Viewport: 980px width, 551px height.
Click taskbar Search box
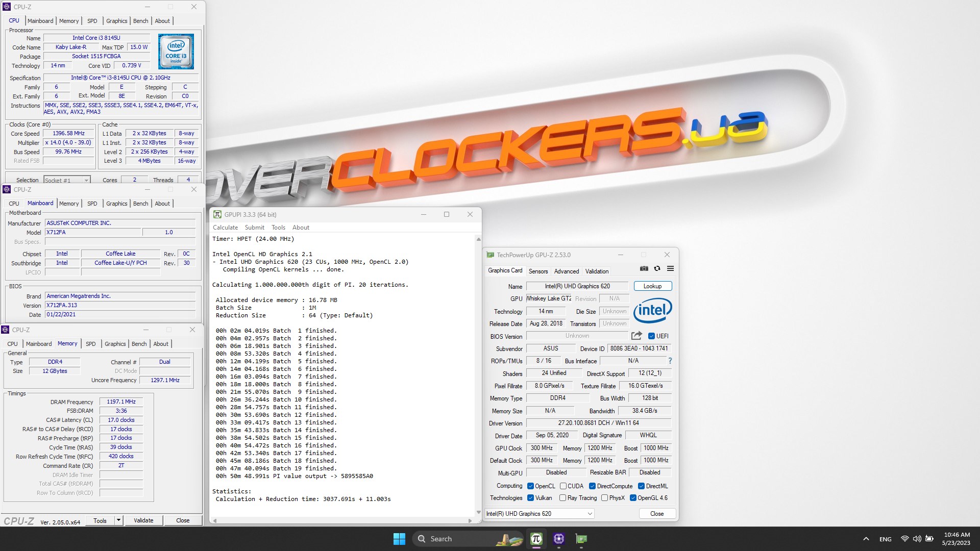(x=468, y=539)
